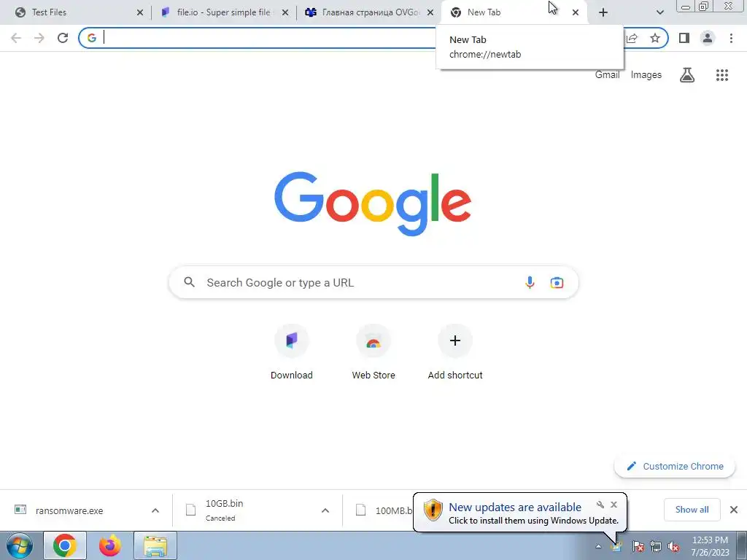Open the Images link

[x=646, y=75]
